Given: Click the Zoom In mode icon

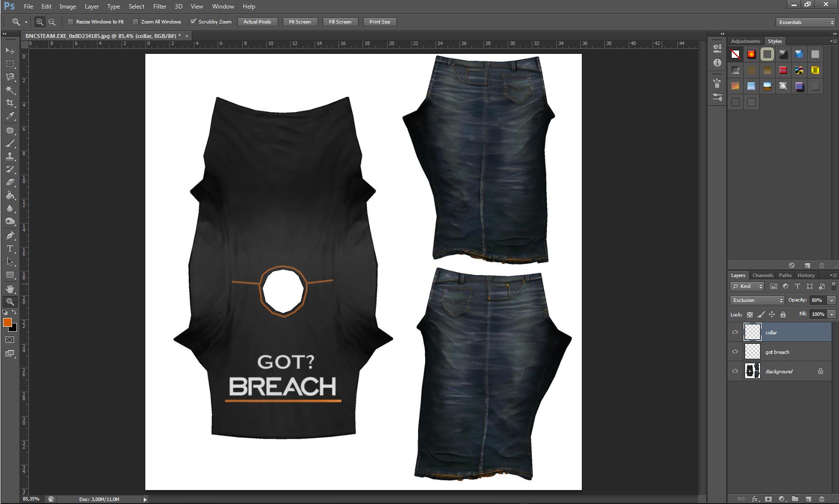Looking at the screenshot, I should coord(40,22).
